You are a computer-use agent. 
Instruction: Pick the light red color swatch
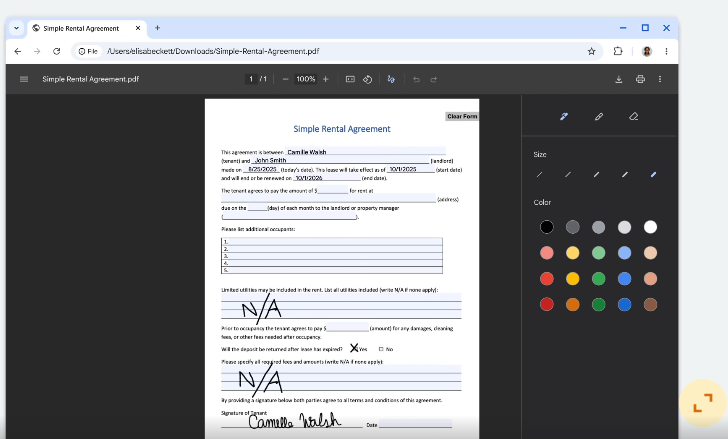coord(546,253)
